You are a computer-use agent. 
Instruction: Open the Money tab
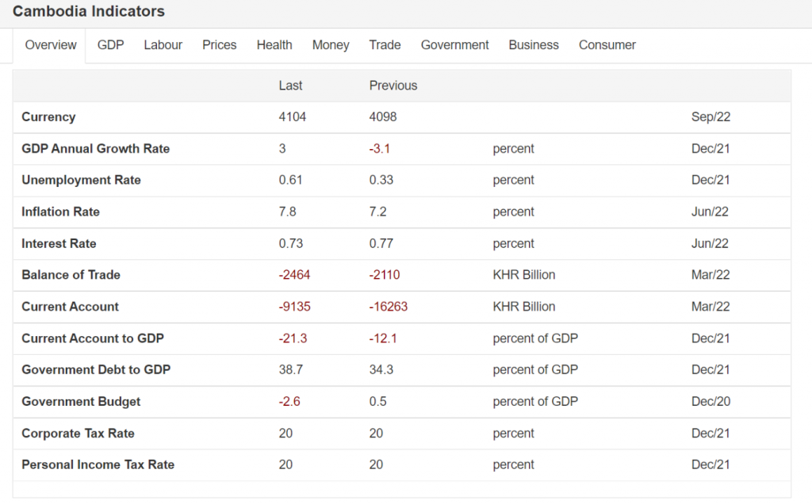pos(331,45)
